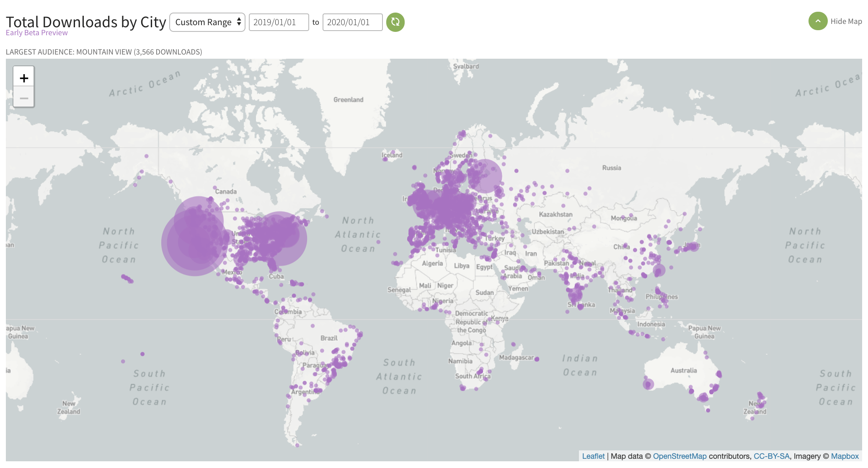
Task: Click the largest bubble on US west coast
Action: [194, 242]
